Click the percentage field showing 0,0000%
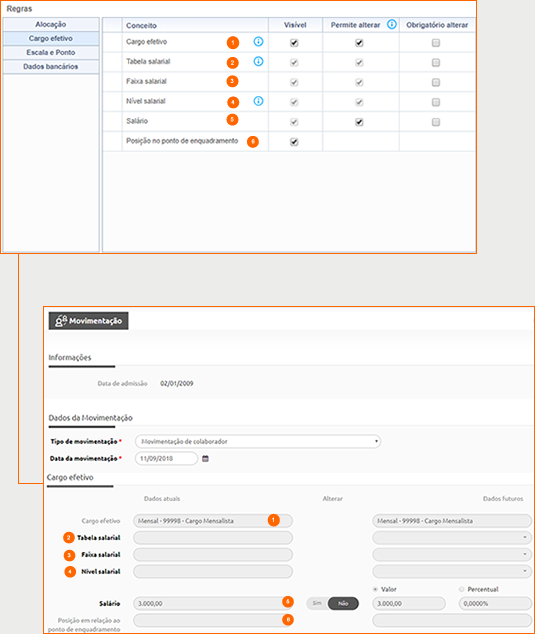The height and width of the screenshot is (634, 535). coord(495,603)
